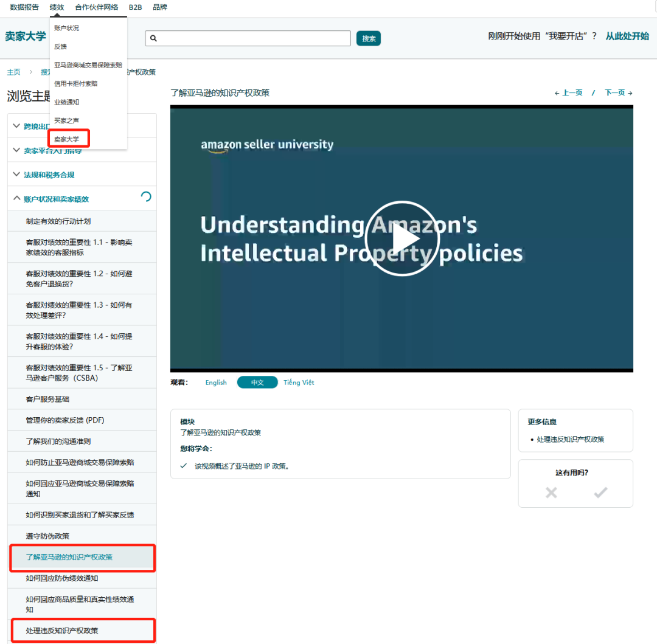The image size is (657, 644).
Task: Click the 这有用吗? heading text
Action: point(571,473)
